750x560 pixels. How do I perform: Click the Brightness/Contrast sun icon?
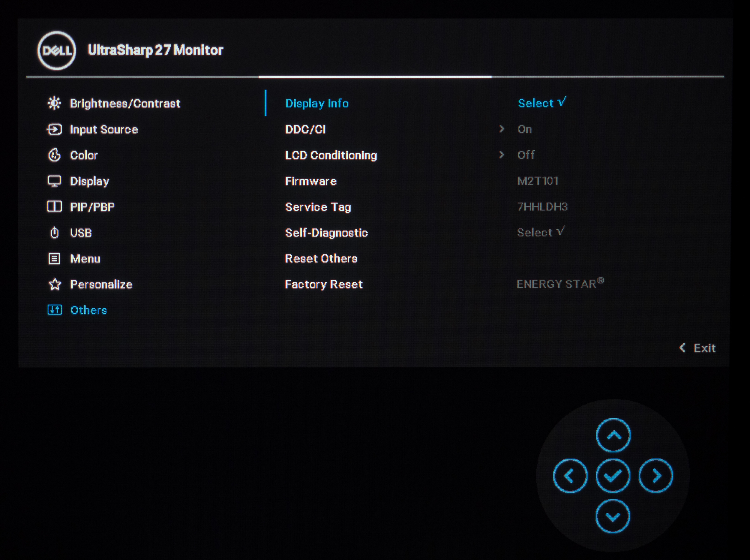tap(54, 103)
